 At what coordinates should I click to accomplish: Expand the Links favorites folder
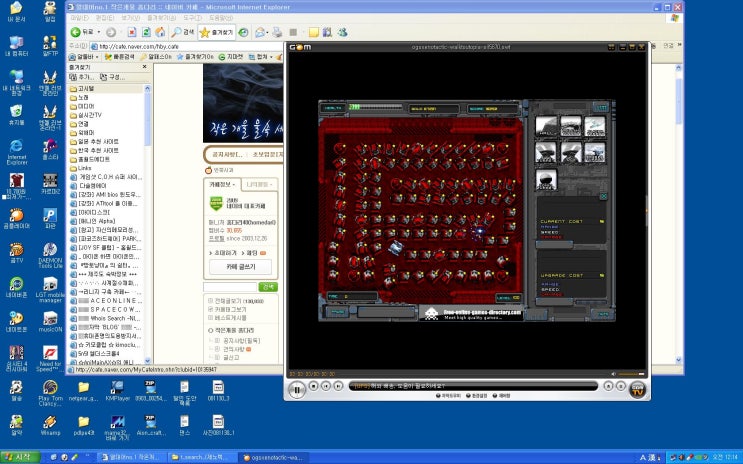click(x=81, y=168)
